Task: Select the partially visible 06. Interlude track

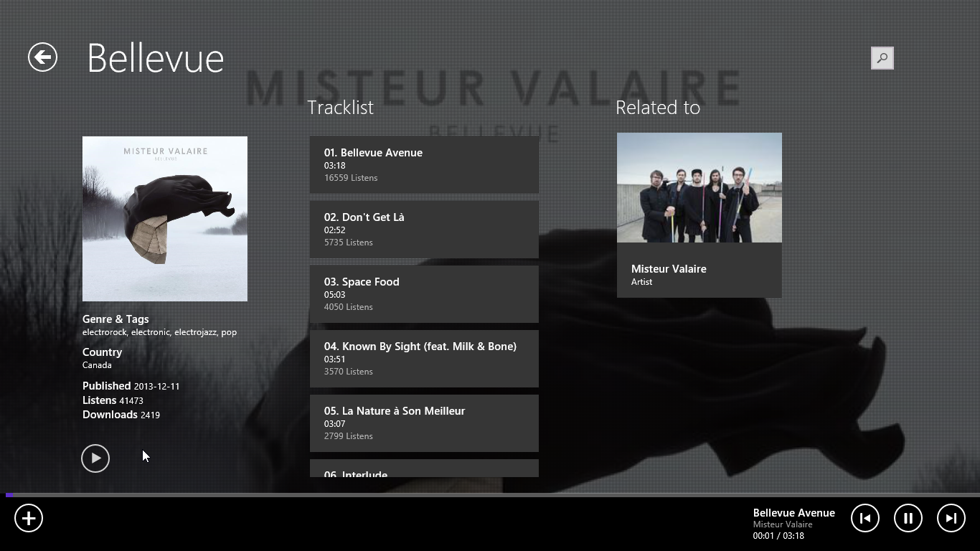Action: [424, 468]
